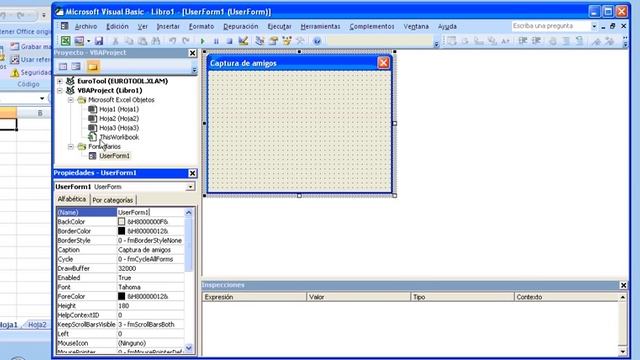640x360 pixels.
Task: Click the Outdent icon on the Edit toolbar
Action: pyautogui.click(x=536, y=41)
